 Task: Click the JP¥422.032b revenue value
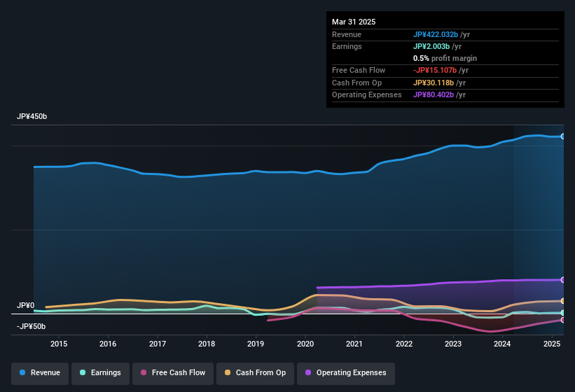[x=436, y=34]
